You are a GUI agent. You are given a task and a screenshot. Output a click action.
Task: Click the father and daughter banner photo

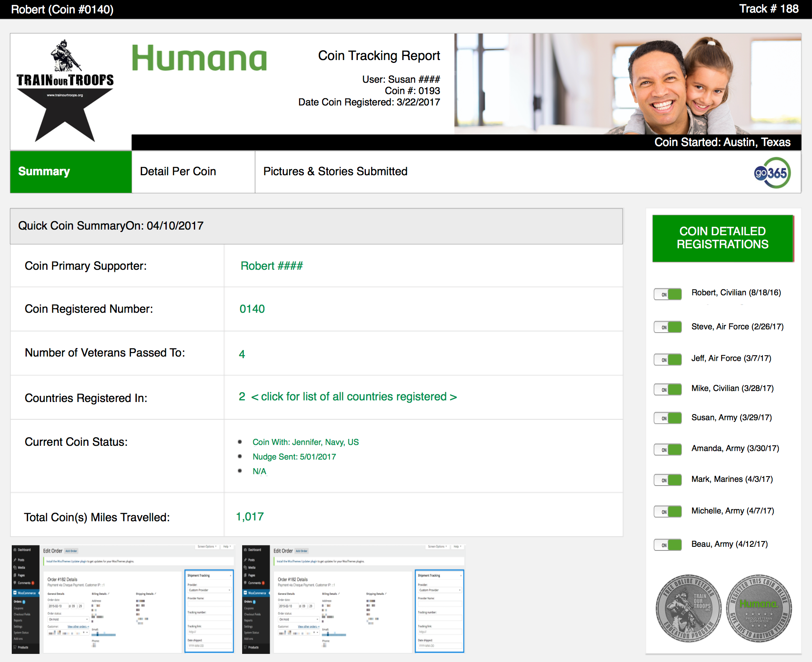[x=628, y=84]
